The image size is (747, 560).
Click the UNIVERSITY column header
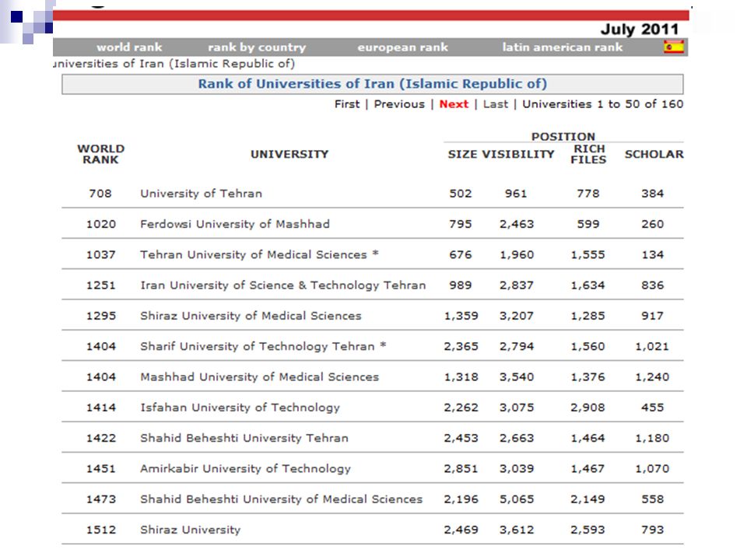[289, 154]
